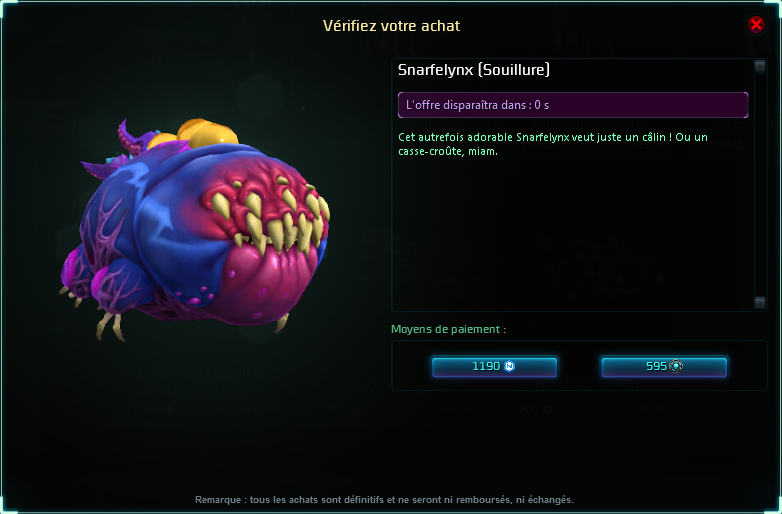Close the purchase verification dialog

pos(756,24)
